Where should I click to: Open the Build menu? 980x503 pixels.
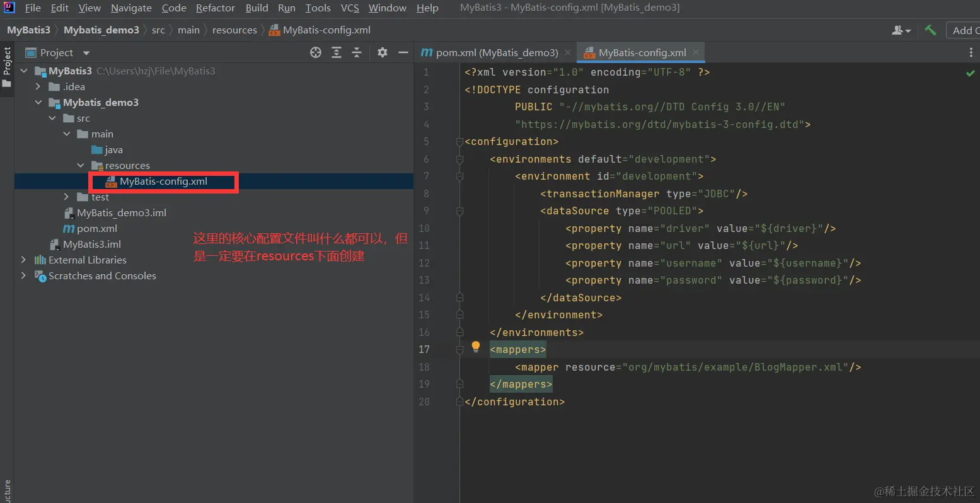[x=257, y=8]
